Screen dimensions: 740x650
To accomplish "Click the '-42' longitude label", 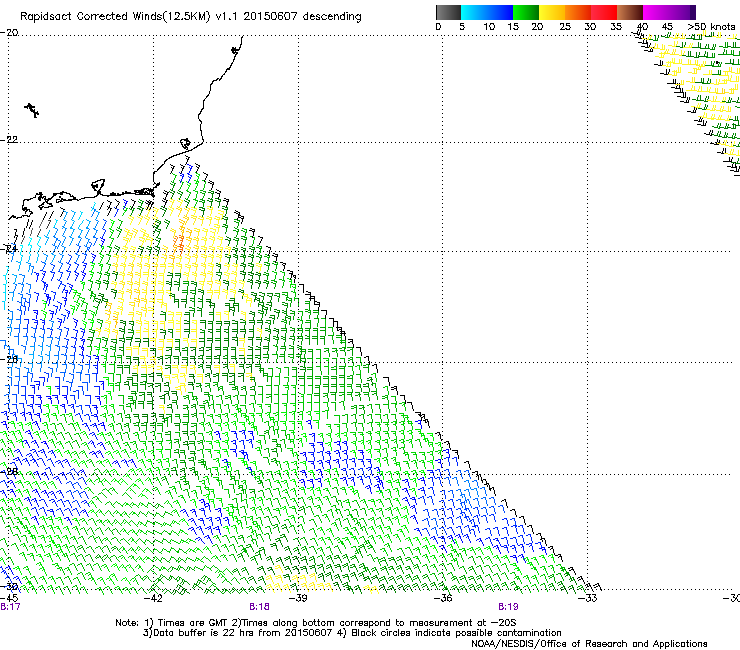I will pyautogui.click(x=153, y=598).
